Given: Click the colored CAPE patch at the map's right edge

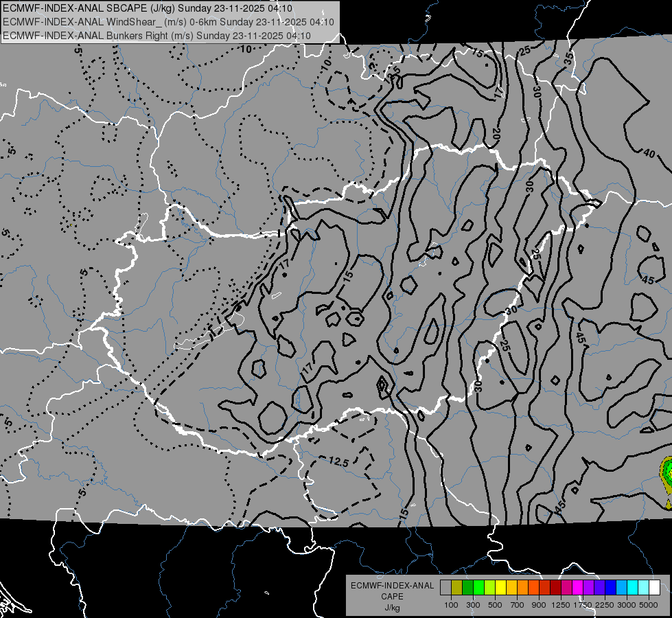Looking at the screenshot, I should [667, 481].
